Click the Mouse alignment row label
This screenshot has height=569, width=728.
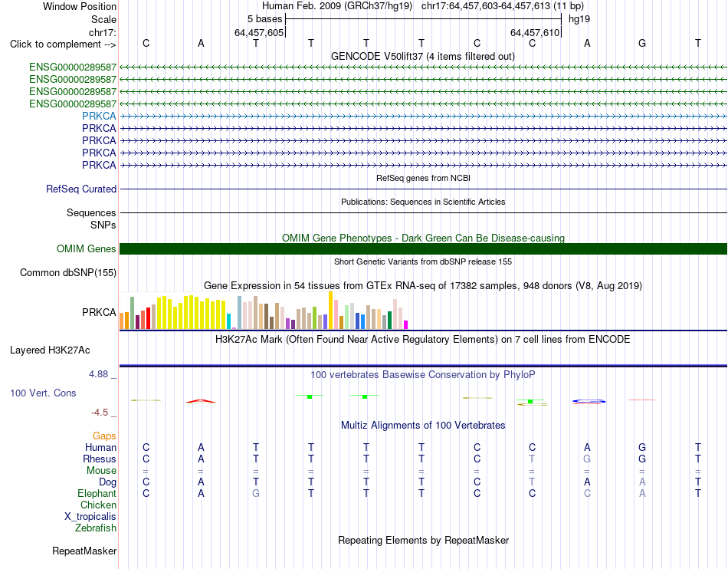click(x=101, y=471)
